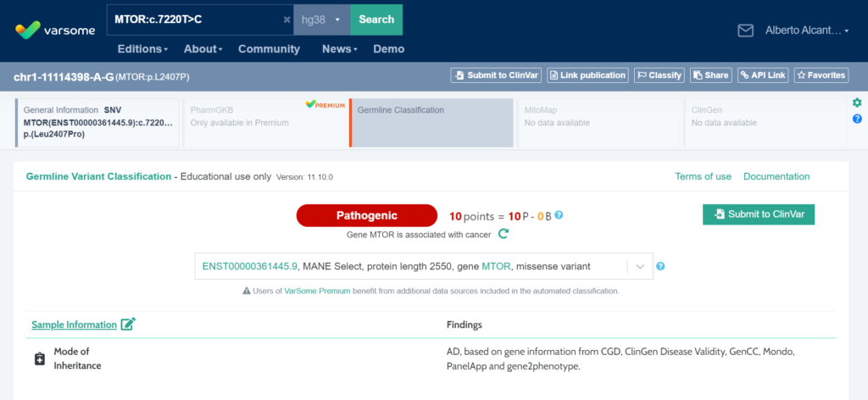Select the General Information tab
The width and height of the screenshot is (868, 400).
click(97, 123)
